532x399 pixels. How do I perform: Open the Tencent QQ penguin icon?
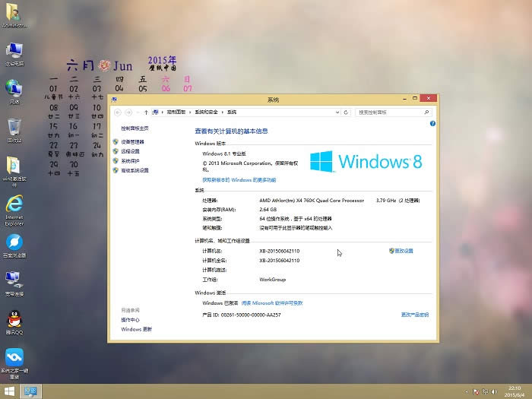14,319
